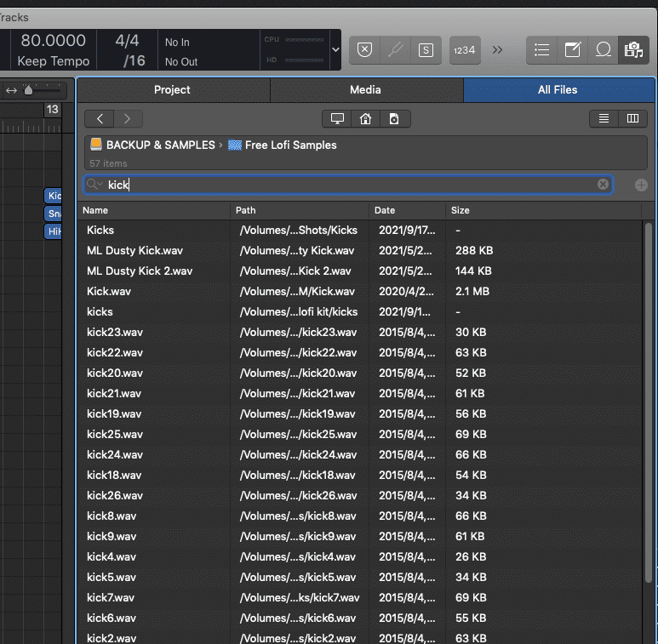The image size is (658, 644).
Task: Click the file list vertical scrollbar
Action: tap(649, 402)
